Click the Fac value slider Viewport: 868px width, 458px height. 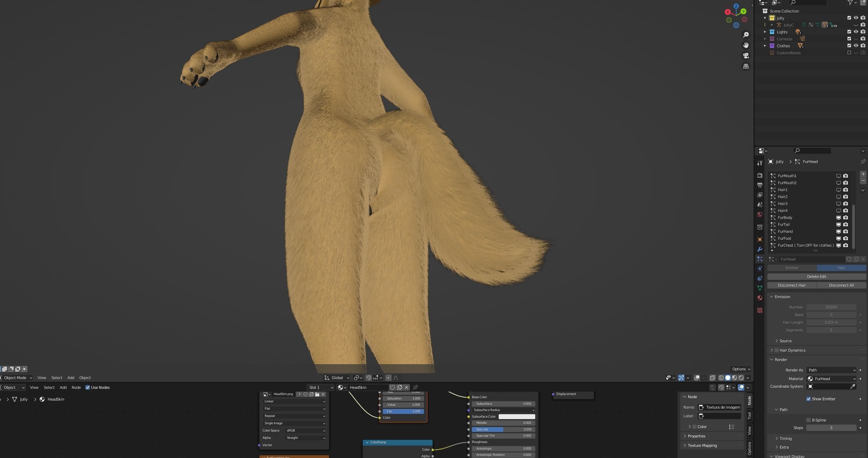[403, 411]
